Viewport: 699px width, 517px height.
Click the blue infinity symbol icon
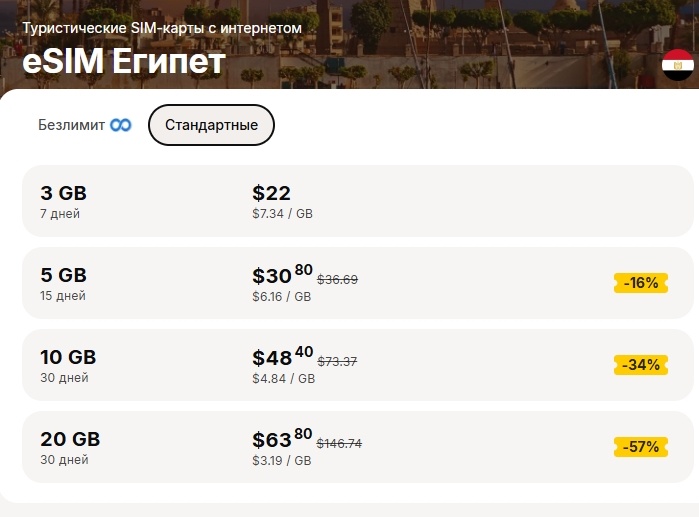[x=121, y=125]
